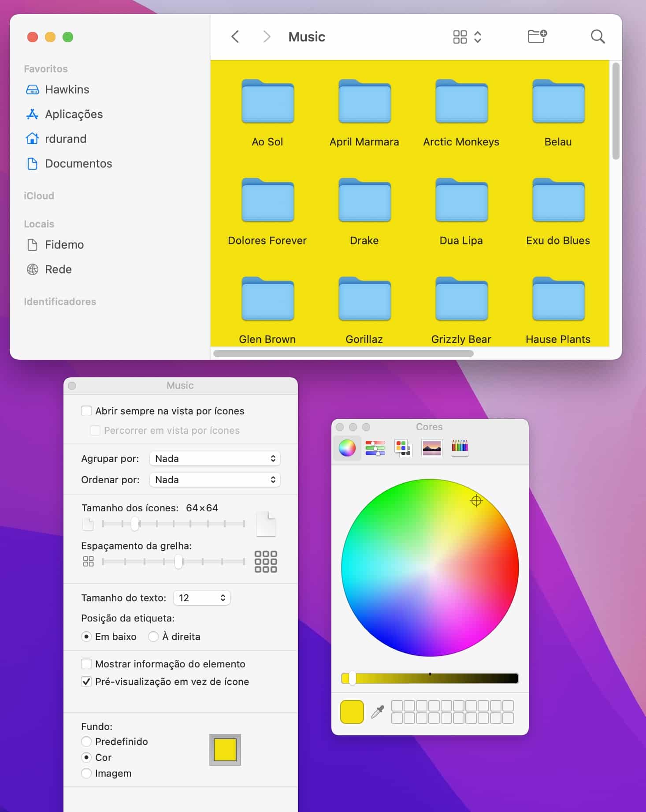Open the Ordenar por dropdown
This screenshot has width=646, height=812.
tap(215, 480)
